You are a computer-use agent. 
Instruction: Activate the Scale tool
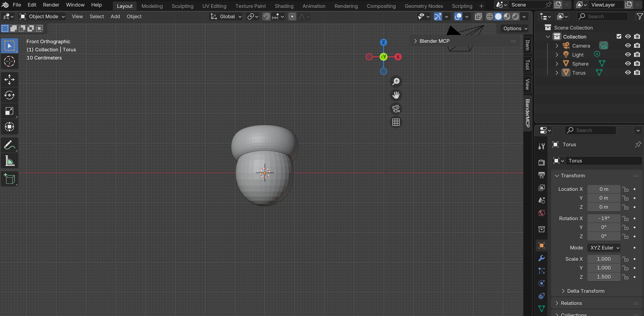coord(9,111)
